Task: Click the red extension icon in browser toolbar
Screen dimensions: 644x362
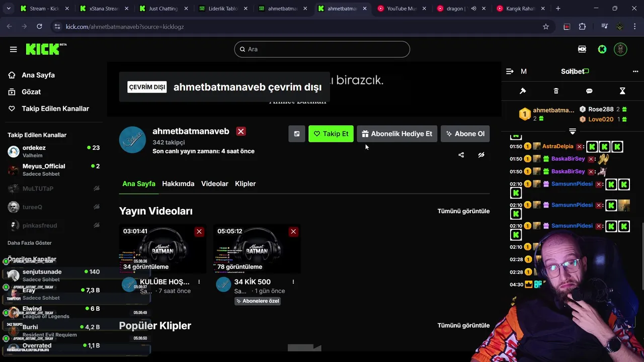Action: click(567, 27)
